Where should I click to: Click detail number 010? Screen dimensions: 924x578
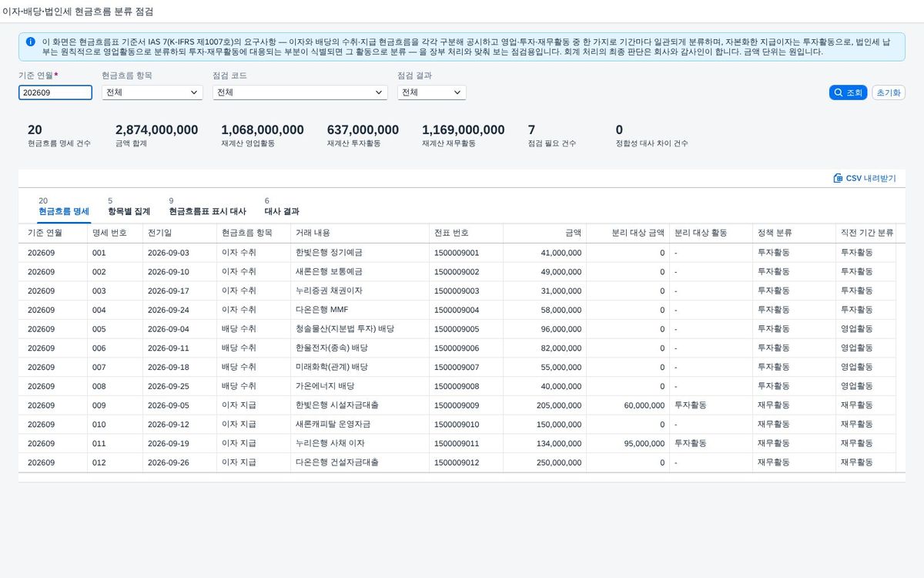tap(99, 425)
